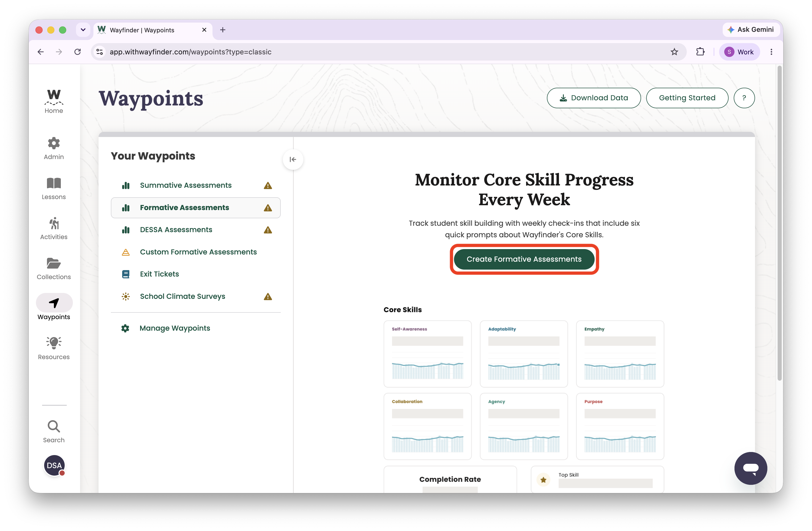The width and height of the screenshot is (812, 531).
Task: Click Download Data button
Action: [594, 98]
